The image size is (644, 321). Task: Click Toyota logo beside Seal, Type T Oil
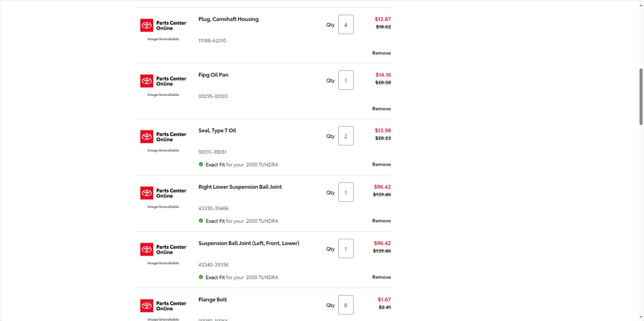click(147, 137)
